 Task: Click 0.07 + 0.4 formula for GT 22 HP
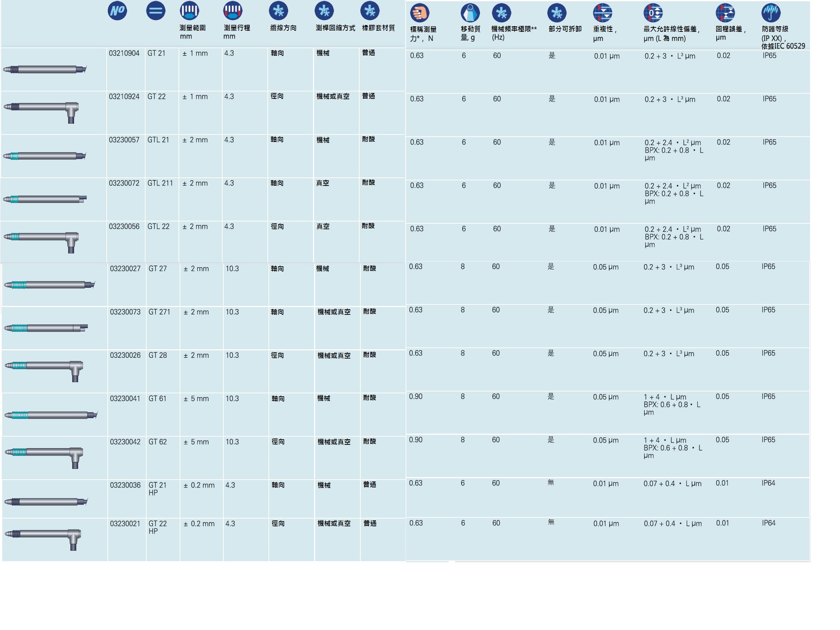pos(673,524)
